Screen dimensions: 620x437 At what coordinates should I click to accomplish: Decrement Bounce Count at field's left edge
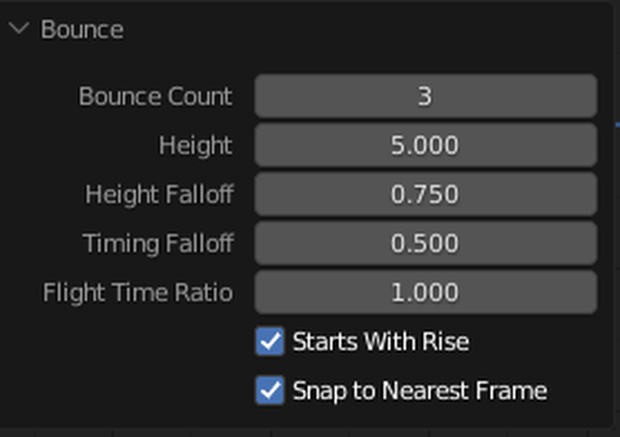[x=263, y=96]
